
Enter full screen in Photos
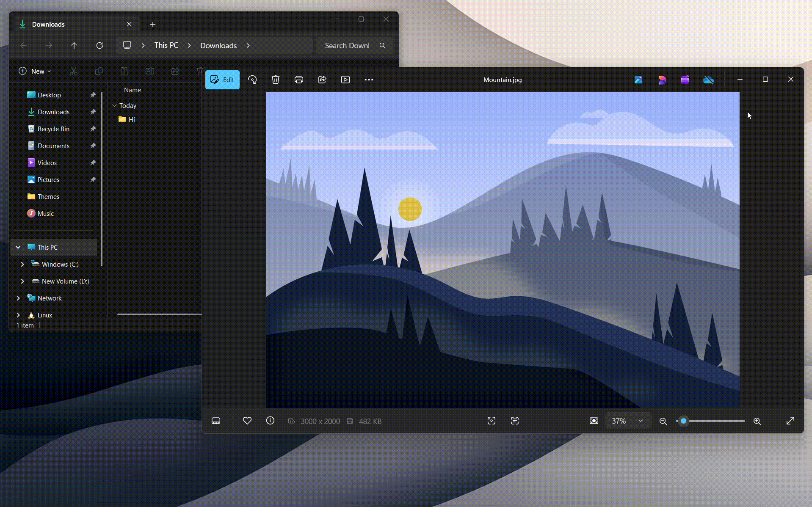(x=790, y=421)
